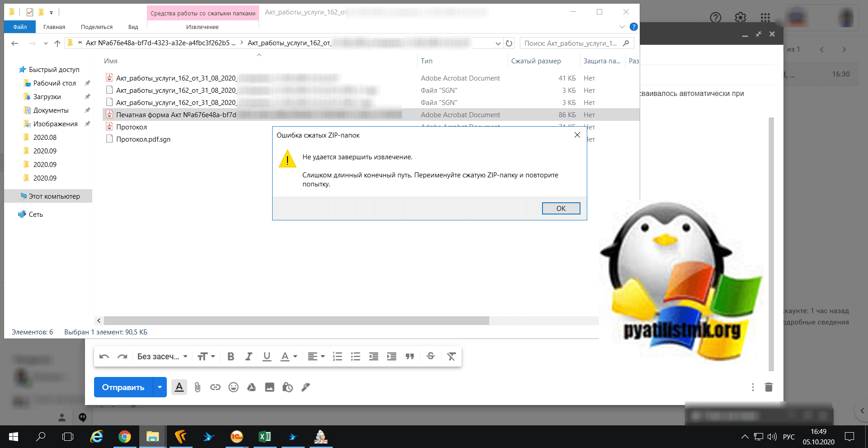Toggle numbered list in compose
The height and width of the screenshot is (448, 868).
tap(337, 357)
